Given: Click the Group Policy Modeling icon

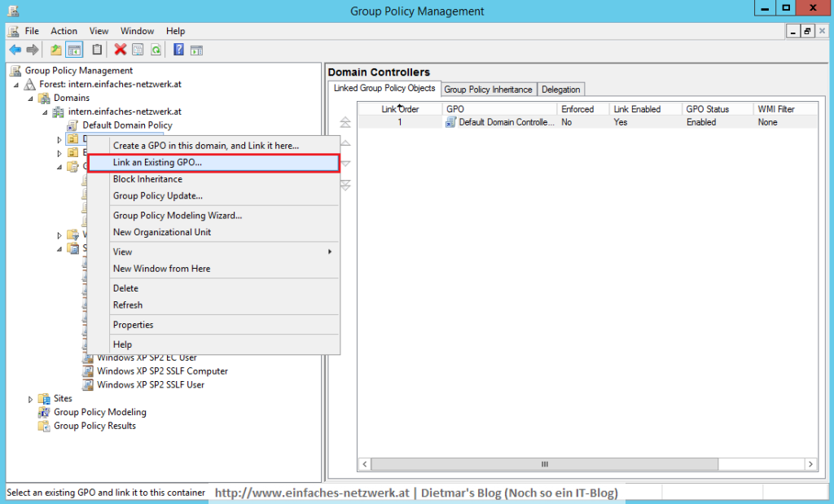Looking at the screenshot, I should pos(44,412).
